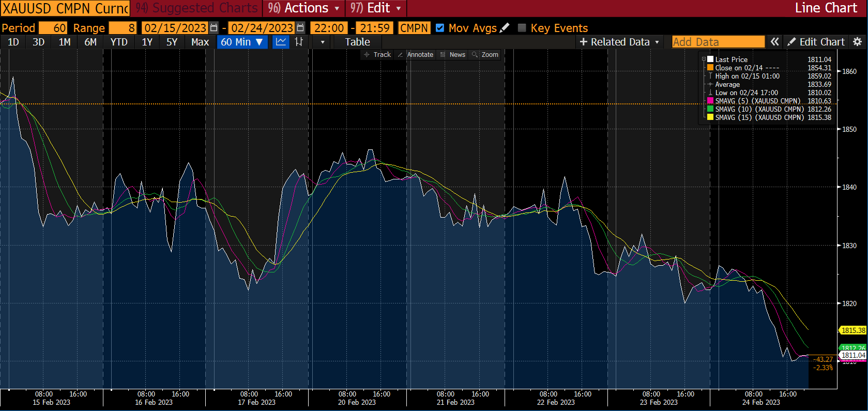
Task: Click the Edit Chart button
Action: [x=816, y=42]
